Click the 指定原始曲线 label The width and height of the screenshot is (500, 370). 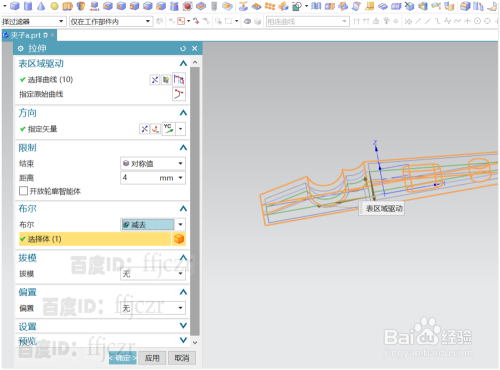(x=41, y=94)
